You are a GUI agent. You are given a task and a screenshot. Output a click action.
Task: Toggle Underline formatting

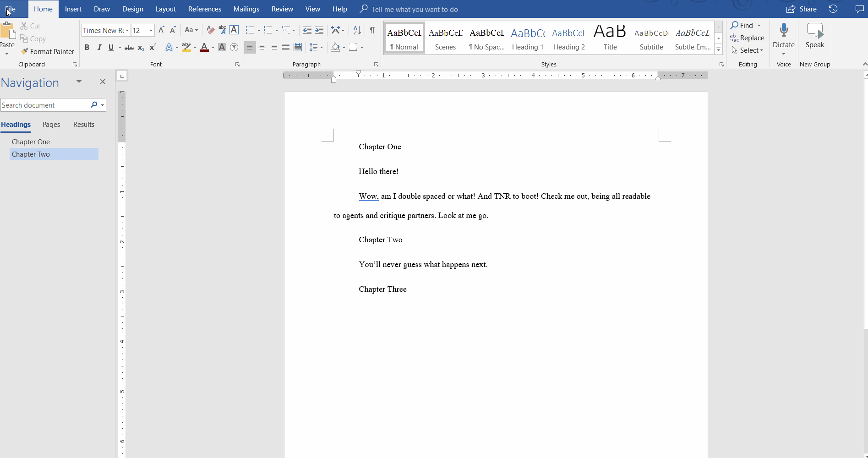tap(111, 47)
